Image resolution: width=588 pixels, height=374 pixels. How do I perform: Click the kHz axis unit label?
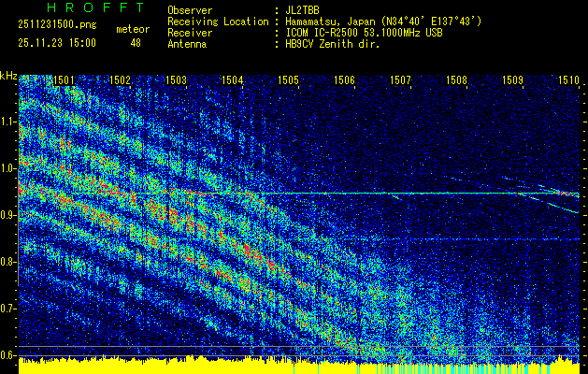click(8, 75)
